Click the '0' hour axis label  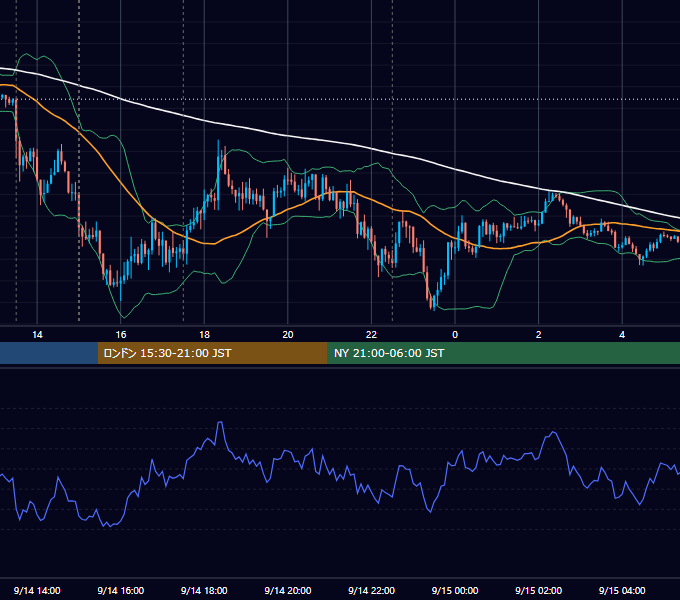coord(455,335)
